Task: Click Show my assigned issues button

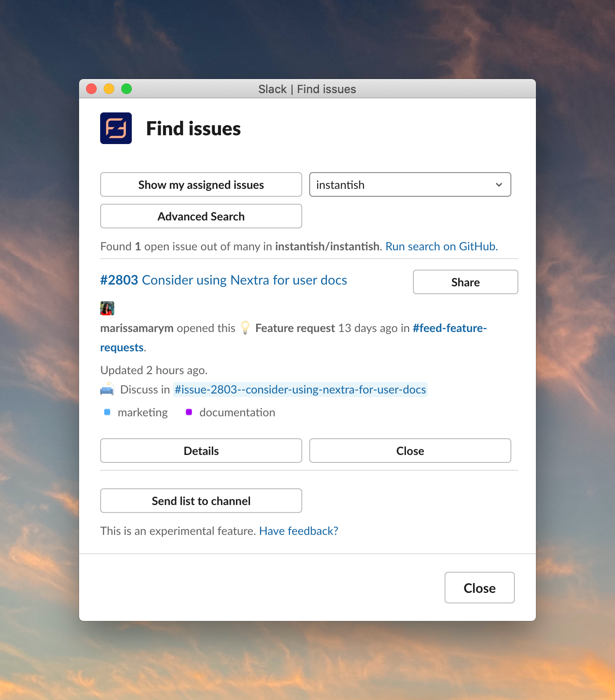Action: pos(201,184)
